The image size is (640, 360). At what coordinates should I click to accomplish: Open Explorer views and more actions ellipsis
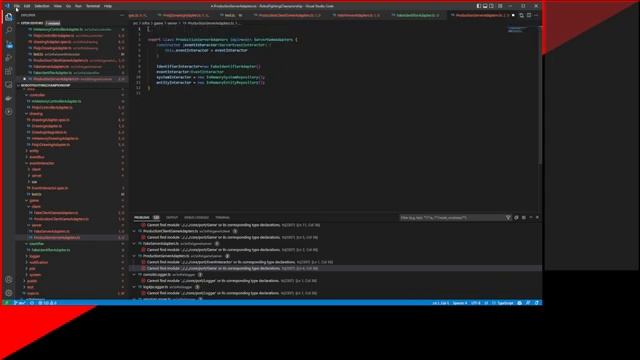point(122,15)
